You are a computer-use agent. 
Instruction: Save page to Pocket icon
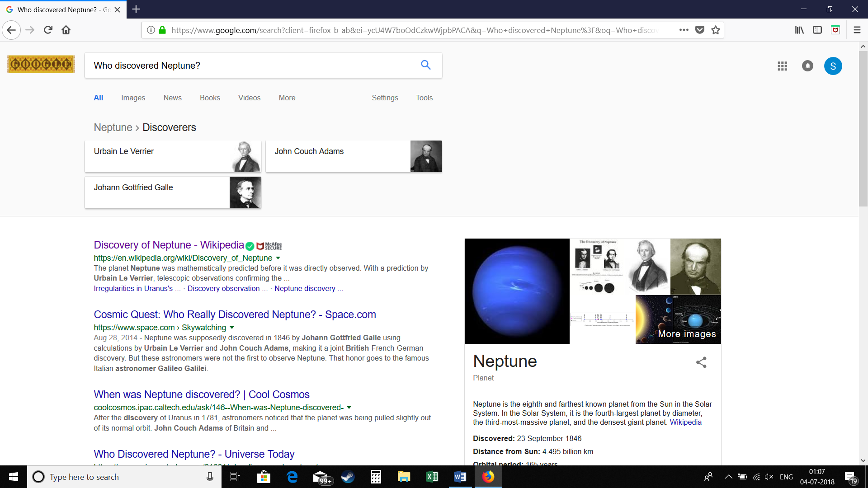[x=699, y=30]
